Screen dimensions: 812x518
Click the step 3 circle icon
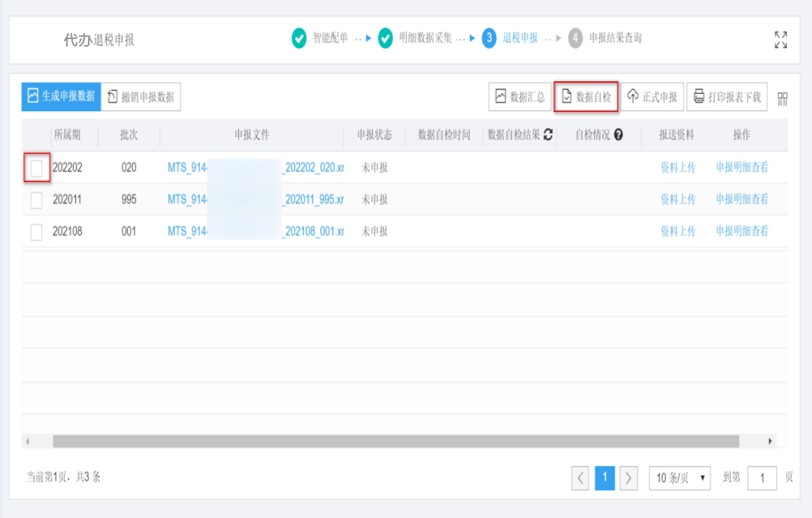point(489,38)
